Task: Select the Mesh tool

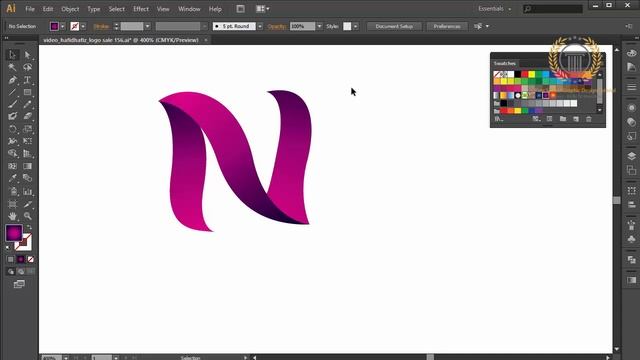Action: [x=12, y=166]
